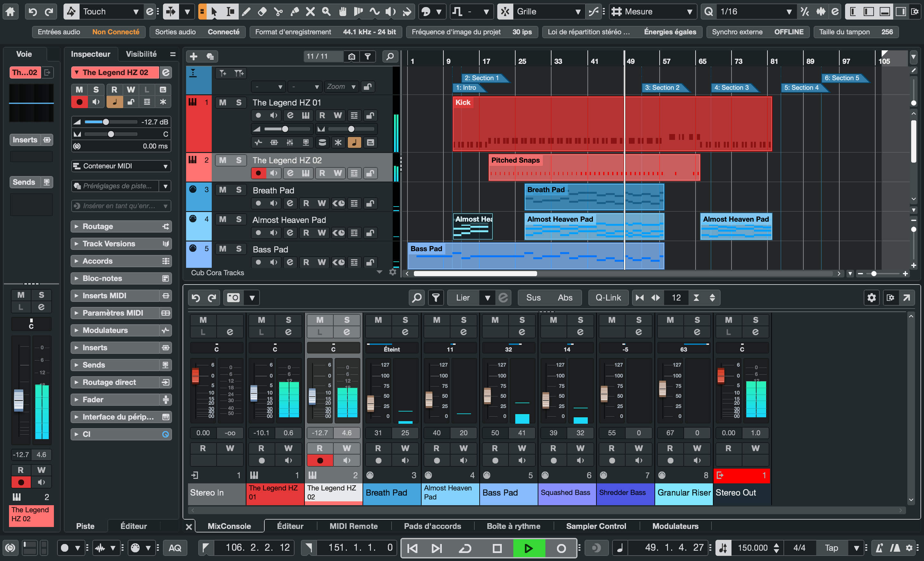Viewport: 924px width, 561px height.
Task: Click Breath Pad channel fader in MixConsole
Action: pos(371,403)
